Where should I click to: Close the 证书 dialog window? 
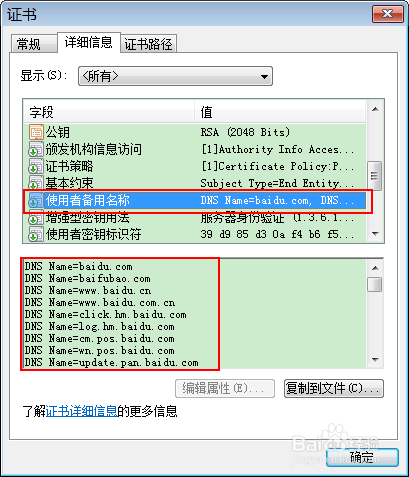click(388, 14)
